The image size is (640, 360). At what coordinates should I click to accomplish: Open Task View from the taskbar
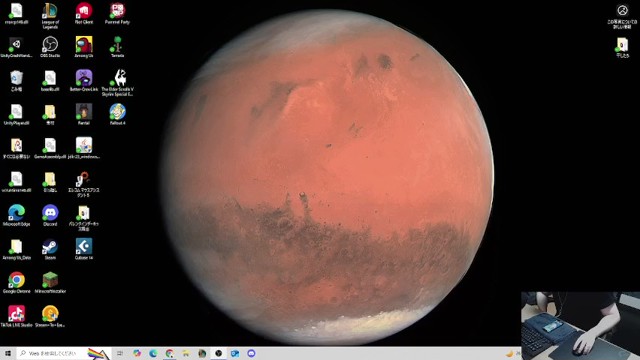[120, 353]
